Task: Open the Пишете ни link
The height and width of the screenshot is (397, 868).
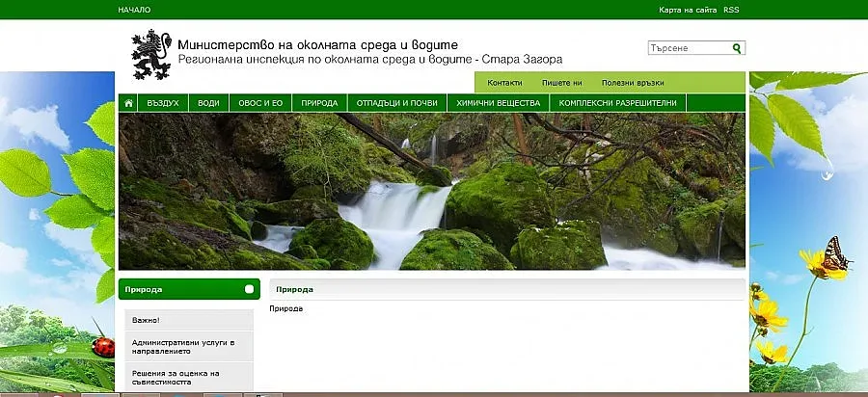Action: pyautogui.click(x=561, y=83)
